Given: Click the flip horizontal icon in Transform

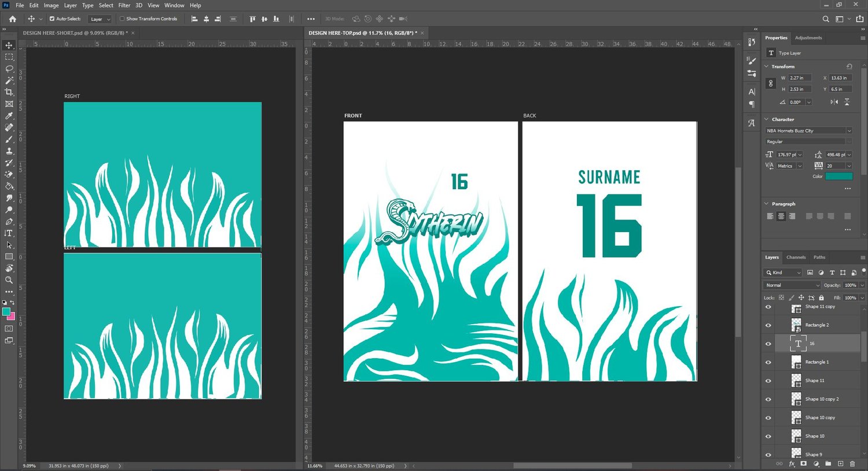Looking at the screenshot, I should (834, 102).
